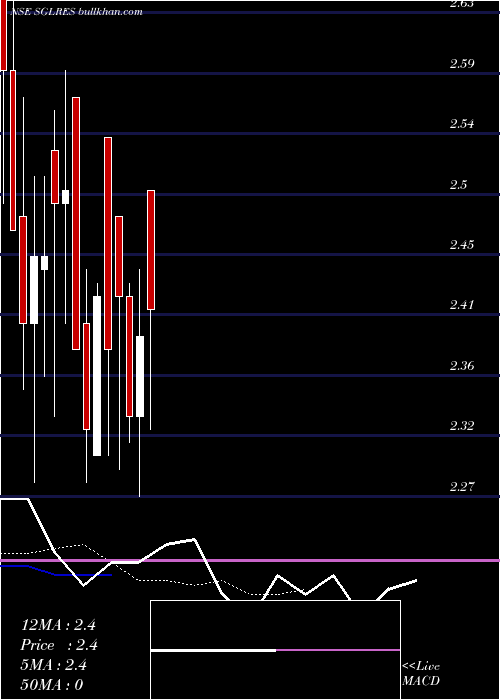
Task: Click the 2.32 price axis label
Action: tap(462, 425)
